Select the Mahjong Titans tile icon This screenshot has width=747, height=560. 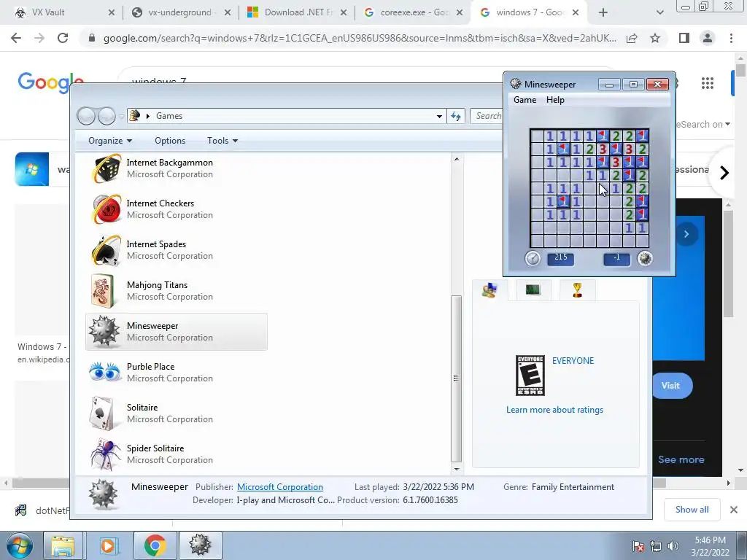(103, 291)
